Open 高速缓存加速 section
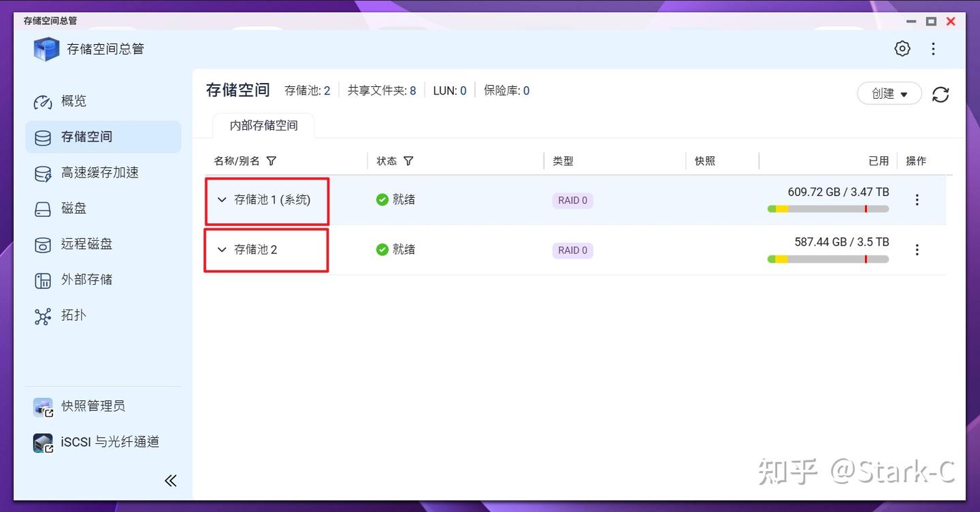Viewport: 980px width, 512px height. 103,173
